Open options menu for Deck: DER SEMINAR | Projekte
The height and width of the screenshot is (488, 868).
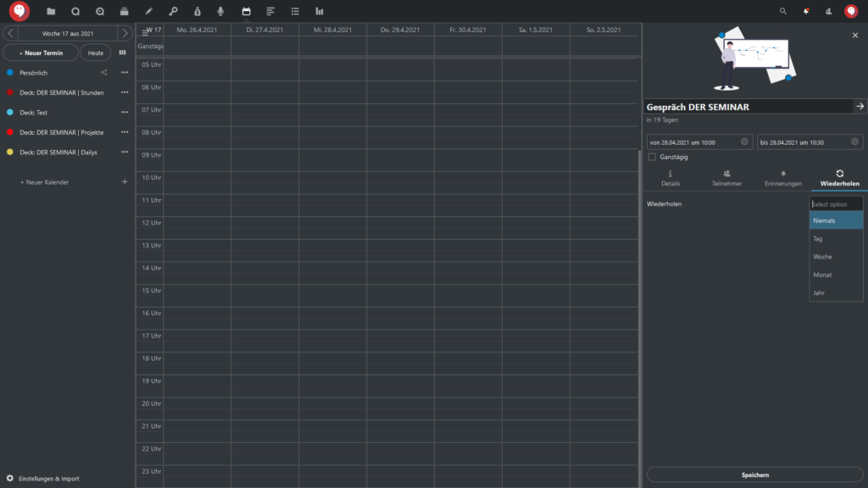(x=125, y=132)
